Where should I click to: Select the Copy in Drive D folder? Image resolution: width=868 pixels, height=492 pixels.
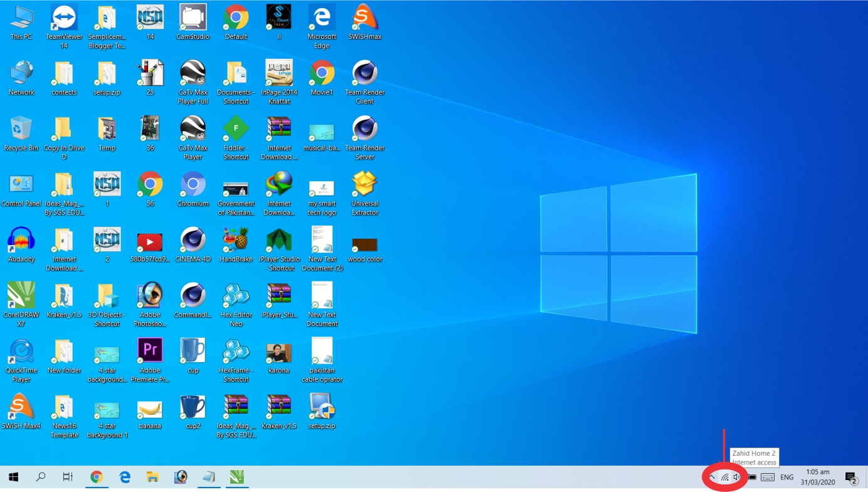[64, 139]
